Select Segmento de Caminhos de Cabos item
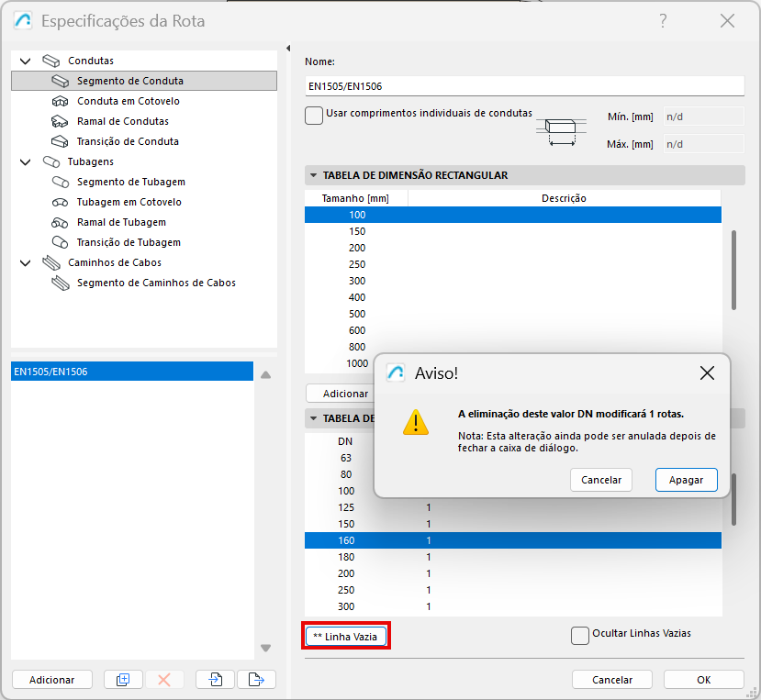The height and width of the screenshot is (700, 761). tap(156, 283)
